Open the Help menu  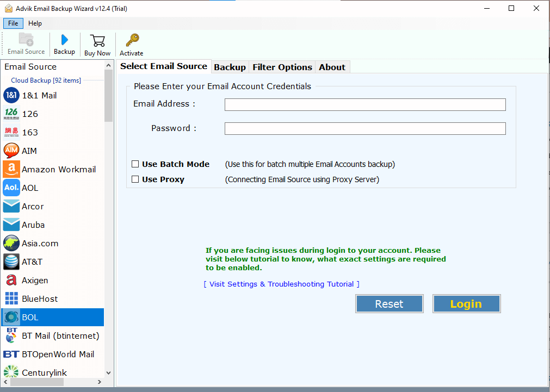pyautogui.click(x=35, y=23)
